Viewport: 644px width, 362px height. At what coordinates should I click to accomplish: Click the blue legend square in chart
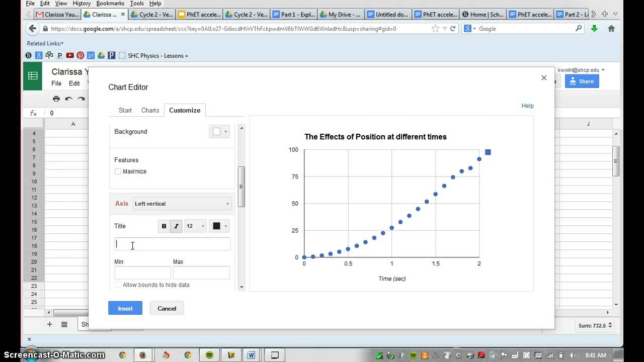488,152
